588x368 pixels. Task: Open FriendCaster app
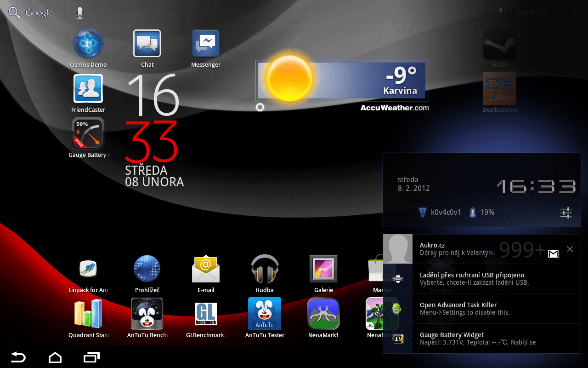(88, 93)
